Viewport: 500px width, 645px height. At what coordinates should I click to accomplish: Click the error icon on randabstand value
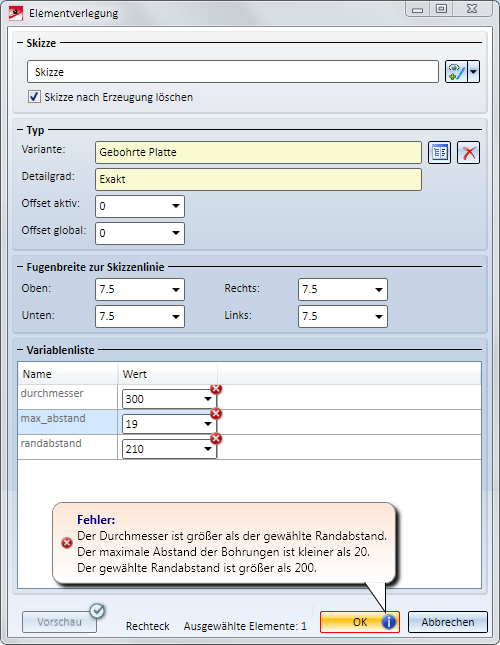(x=216, y=439)
